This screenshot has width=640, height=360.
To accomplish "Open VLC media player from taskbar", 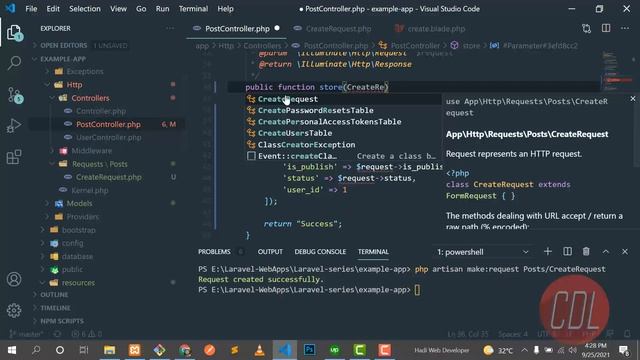I will click(260, 350).
